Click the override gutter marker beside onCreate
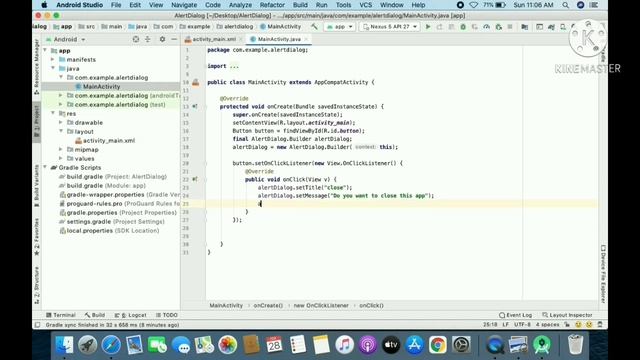The width and height of the screenshot is (640, 360). click(195, 107)
